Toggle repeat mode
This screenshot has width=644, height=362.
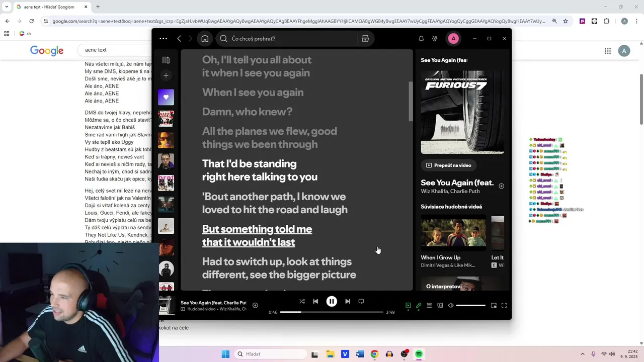click(361, 301)
